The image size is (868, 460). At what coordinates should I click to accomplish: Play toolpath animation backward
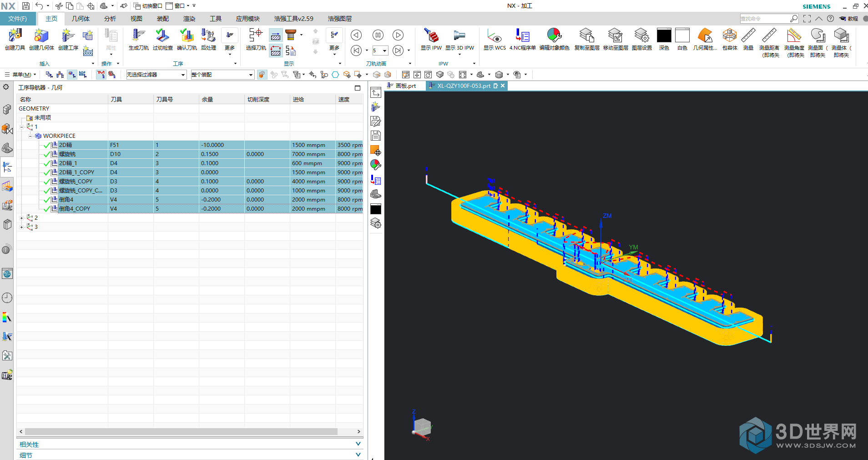[x=357, y=35]
